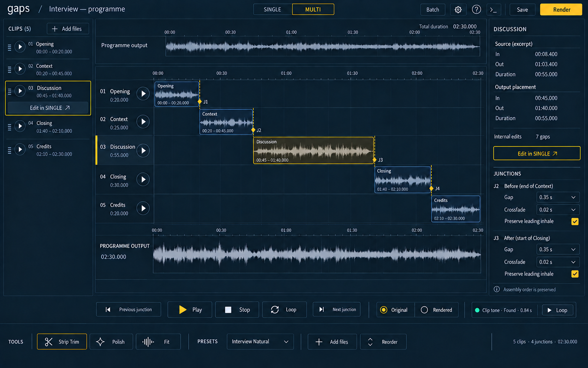Play track 04 Closing in timeline

tap(143, 180)
